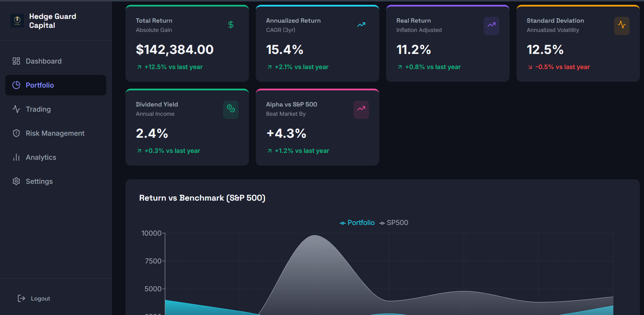Click the 11.2% real return value

tap(414, 49)
